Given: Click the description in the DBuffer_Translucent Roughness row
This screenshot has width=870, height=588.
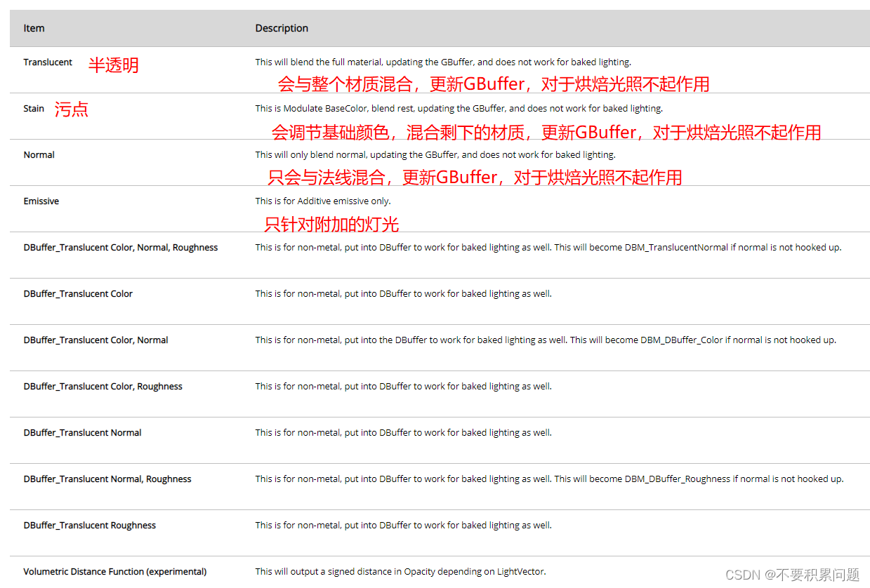Looking at the screenshot, I should click(x=404, y=526).
